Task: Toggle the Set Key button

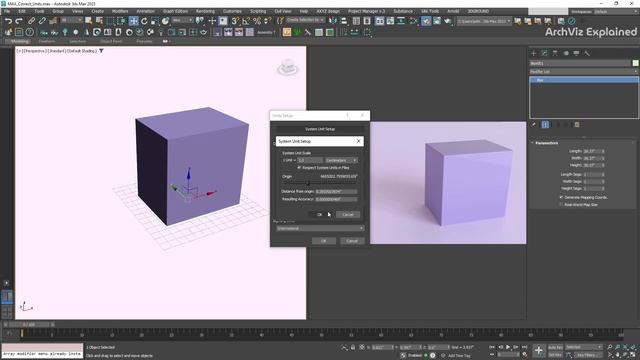Action: point(555,355)
